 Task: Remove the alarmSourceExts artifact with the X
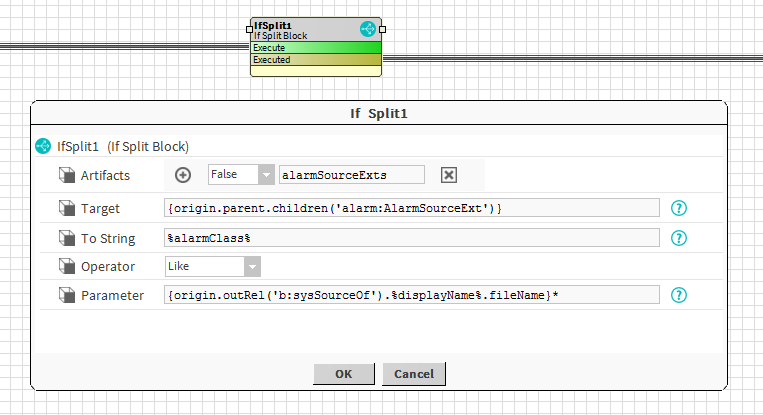pos(449,175)
